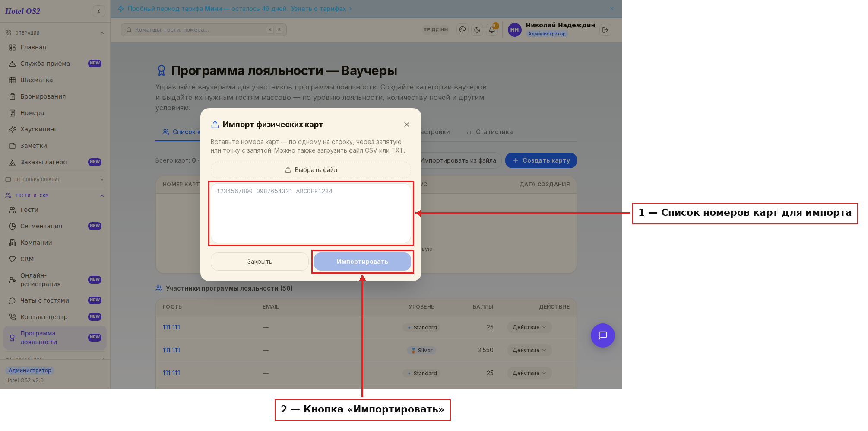Click the Программа лояльности badge icon

pos(13,338)
